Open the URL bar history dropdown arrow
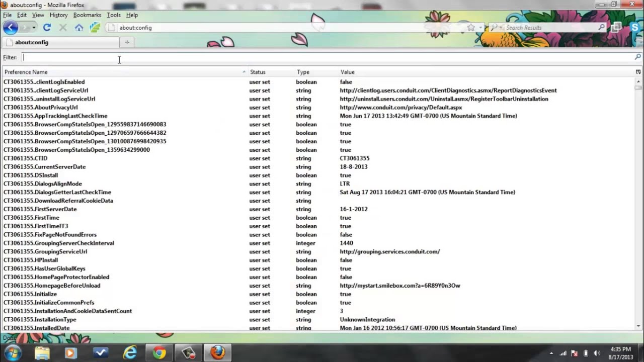Viewport: 644px width, 362px height. (480, 28)
